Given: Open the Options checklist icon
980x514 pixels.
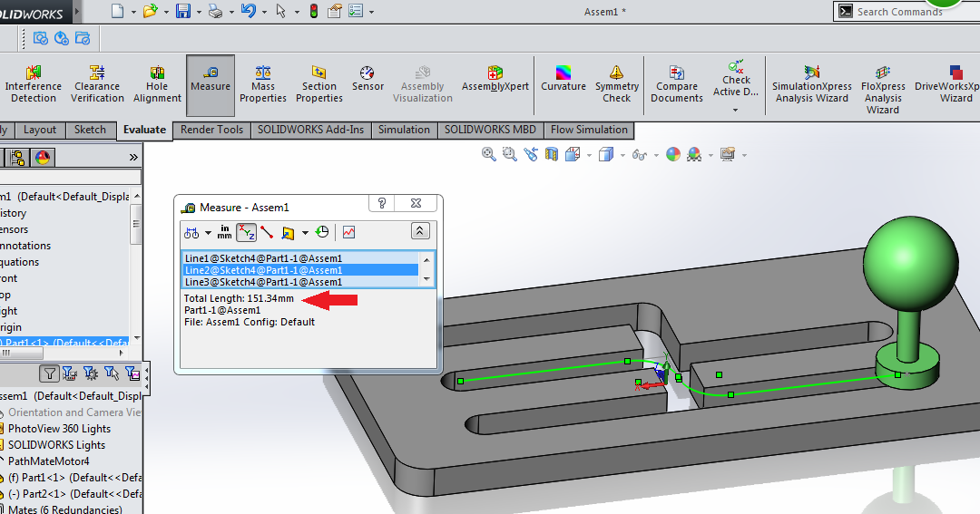Looking at the screenshot, I should coord(356,11).
